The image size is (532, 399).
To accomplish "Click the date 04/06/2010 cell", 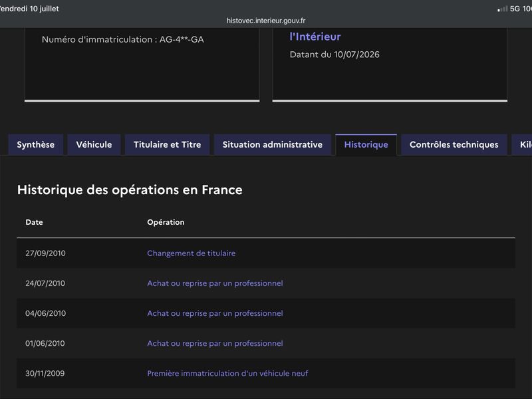I will [x=45, y=313].
